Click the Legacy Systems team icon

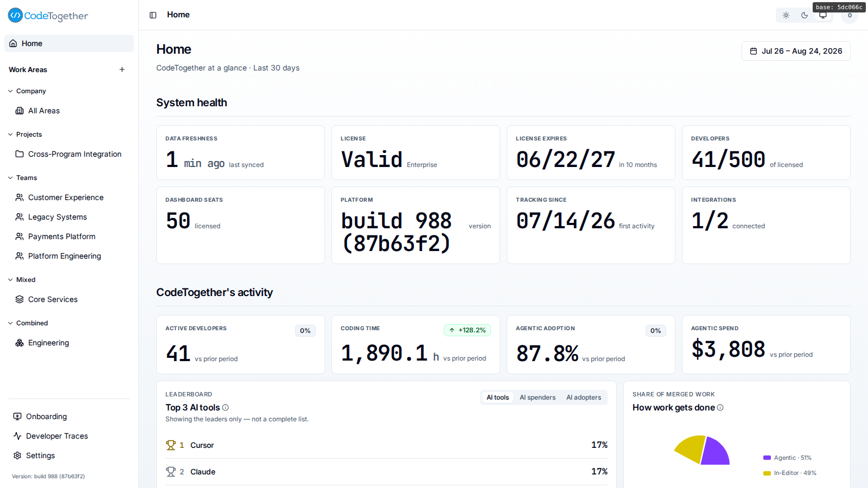(x=20, y=217)
